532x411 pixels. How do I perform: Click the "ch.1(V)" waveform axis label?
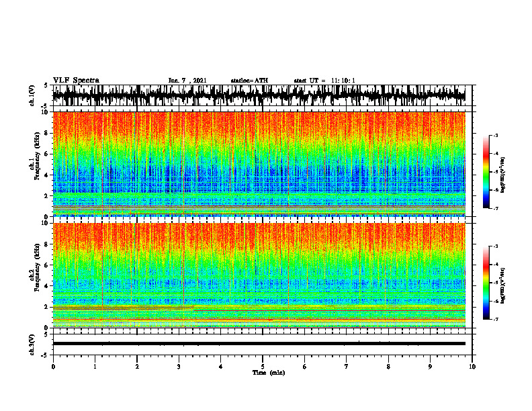pos(32,95)
